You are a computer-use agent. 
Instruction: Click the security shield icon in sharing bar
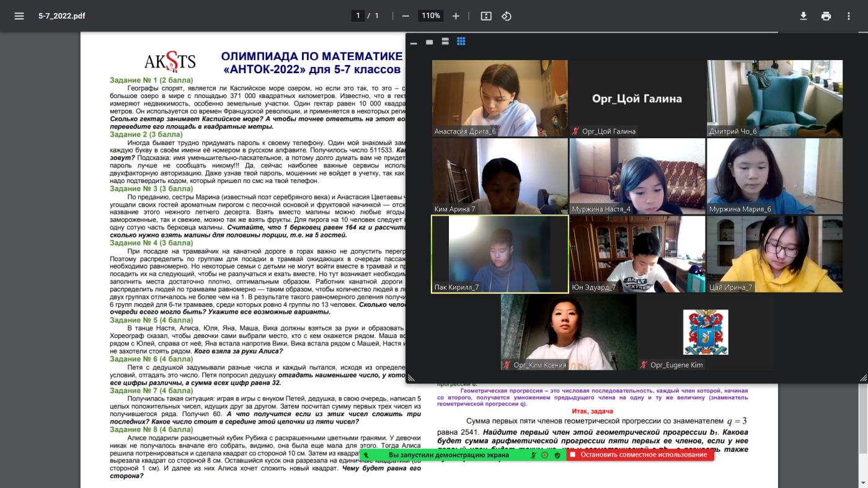(x=557, y=455)
